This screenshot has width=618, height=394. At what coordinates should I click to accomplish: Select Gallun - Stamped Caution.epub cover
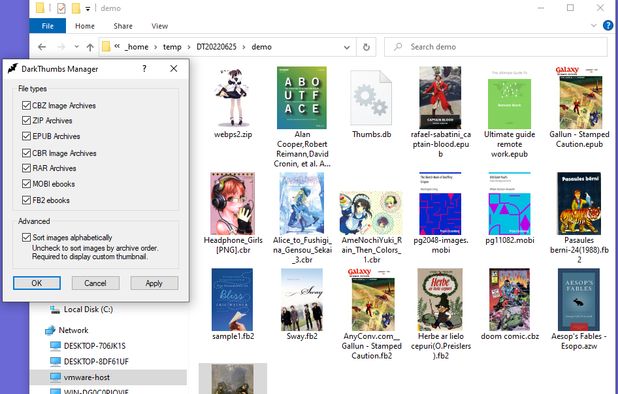click(x=579, y=97)
